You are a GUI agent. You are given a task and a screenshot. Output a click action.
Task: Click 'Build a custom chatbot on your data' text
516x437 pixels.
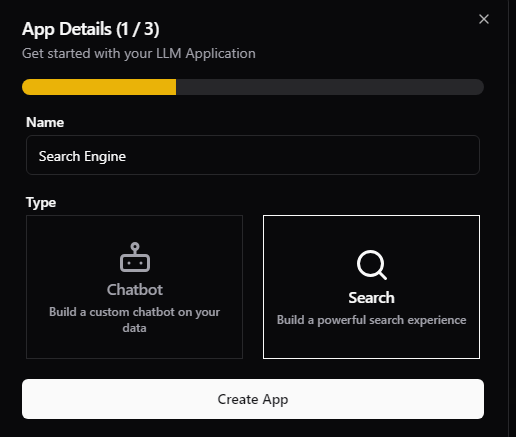pyautogui.click(x=134, y=320)
